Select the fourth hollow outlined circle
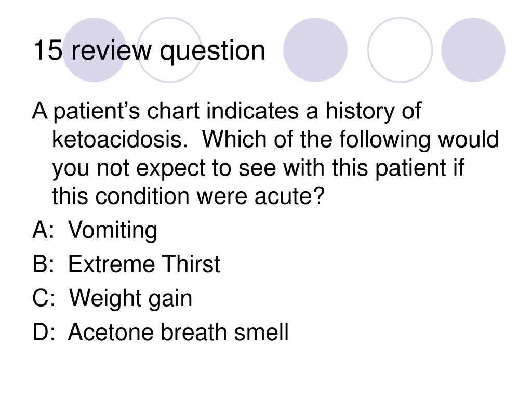 tap(400, 50)
